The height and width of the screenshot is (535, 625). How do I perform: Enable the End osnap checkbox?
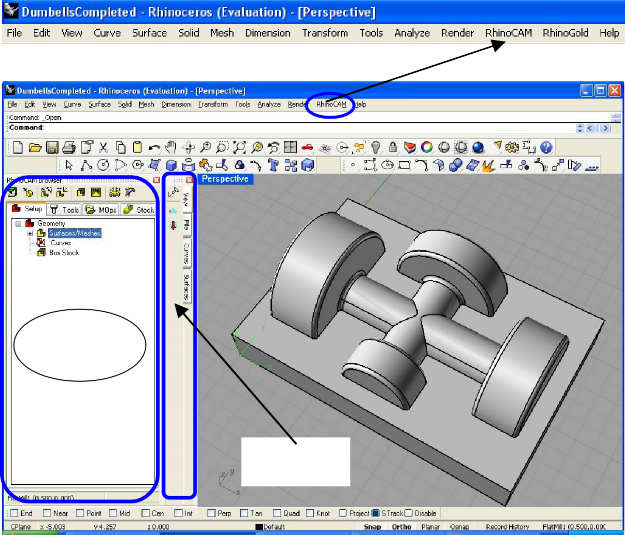(x=14, y=513)
